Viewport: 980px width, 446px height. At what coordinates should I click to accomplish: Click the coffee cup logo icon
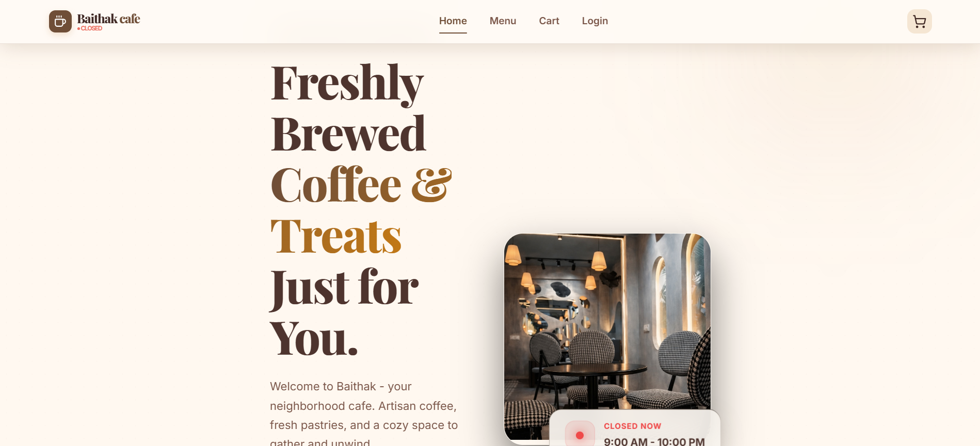[x=60, y=22]
